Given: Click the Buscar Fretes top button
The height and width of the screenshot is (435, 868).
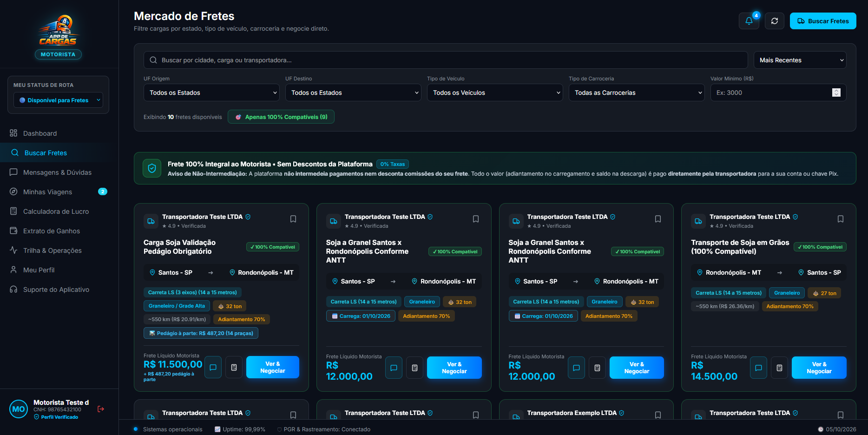Looking at the screenshot, I should [823, 21].
